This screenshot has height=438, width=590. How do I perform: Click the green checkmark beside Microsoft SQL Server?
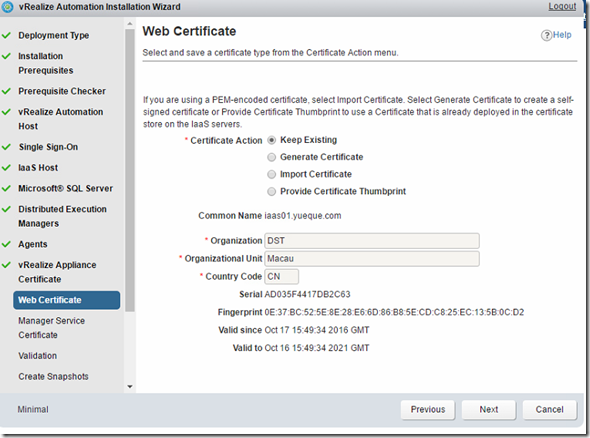pyautogui.click(x=6, y=188)
